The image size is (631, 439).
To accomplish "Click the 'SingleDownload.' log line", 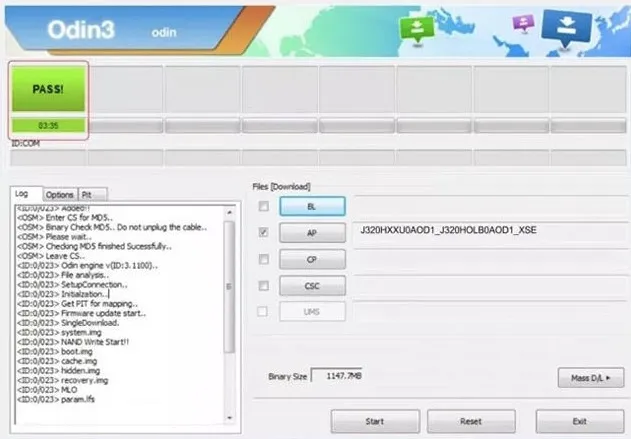I will (68, 323).
